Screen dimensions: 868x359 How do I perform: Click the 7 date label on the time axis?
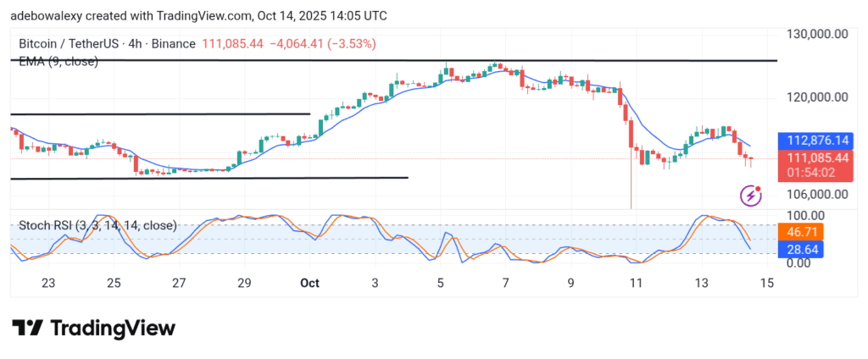(x=505, y=283)
